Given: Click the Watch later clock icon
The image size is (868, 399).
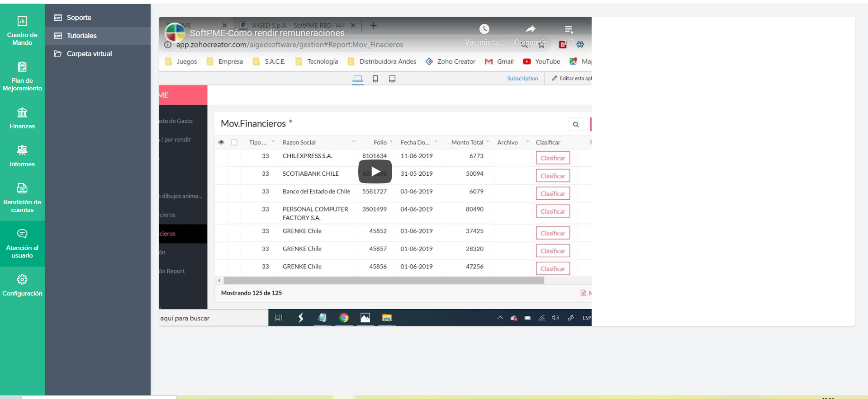Looking at the screenshot, I should click(484, 29).
